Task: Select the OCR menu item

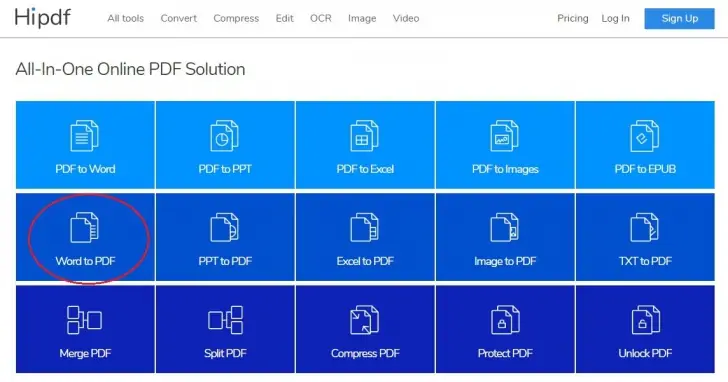Action: (x=321, y=18)
